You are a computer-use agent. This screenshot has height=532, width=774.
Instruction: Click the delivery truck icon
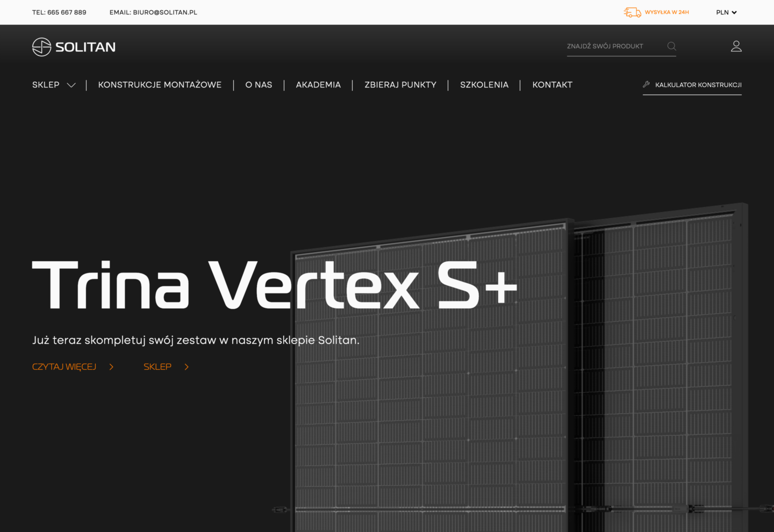632,12
